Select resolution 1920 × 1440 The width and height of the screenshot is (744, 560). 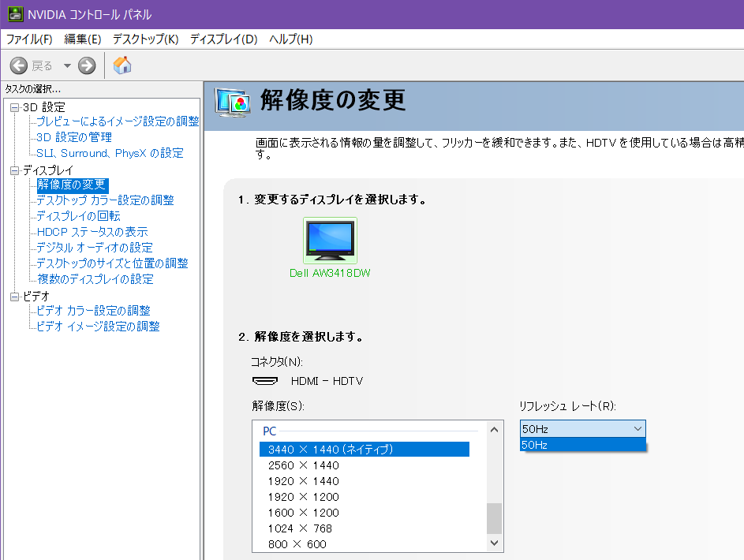click(x=304, y=481)
